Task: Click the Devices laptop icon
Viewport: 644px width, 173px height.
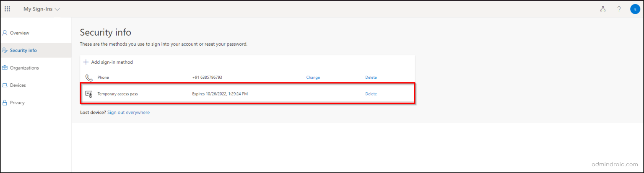Action: (x=5, y=85)
